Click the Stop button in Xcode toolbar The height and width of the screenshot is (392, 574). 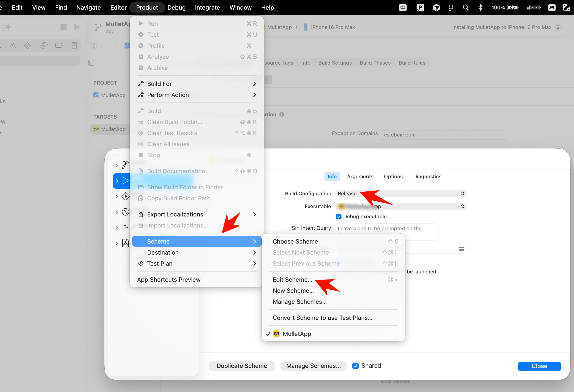tap(63, 27)
